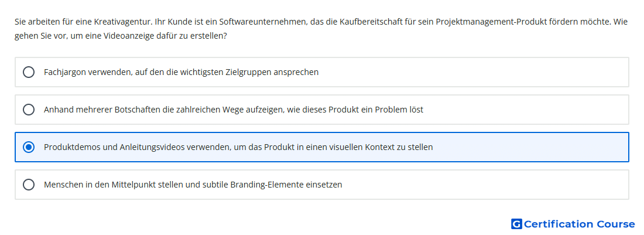Image resolution: width=644 pixels, height=235 pixels.
Task: Click the answer text 'Fachjargon verwenden, auf den...'
Action: [181, 72]
